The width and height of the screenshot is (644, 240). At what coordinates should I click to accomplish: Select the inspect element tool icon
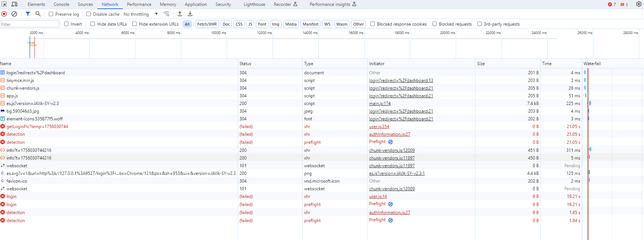[x=4, y=4]
